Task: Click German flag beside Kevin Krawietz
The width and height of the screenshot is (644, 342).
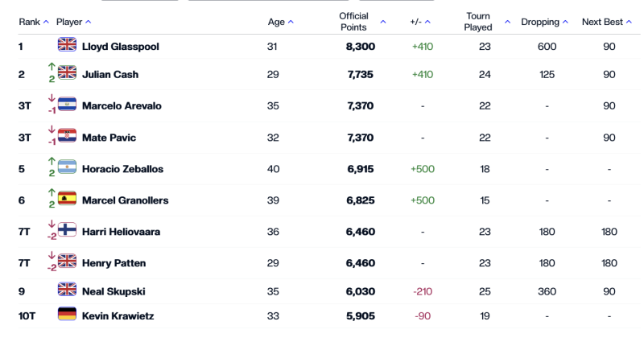Action: tap(67, 315)
